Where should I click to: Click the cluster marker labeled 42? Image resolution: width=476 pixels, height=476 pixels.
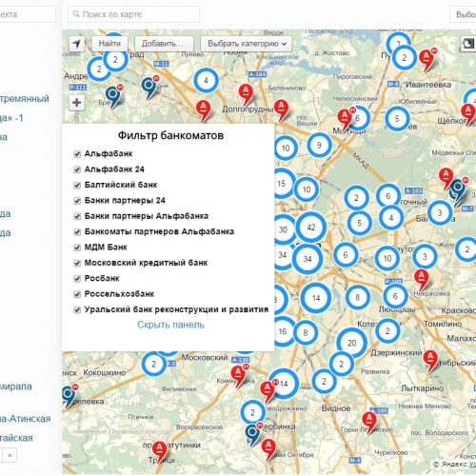coord(311,228)
